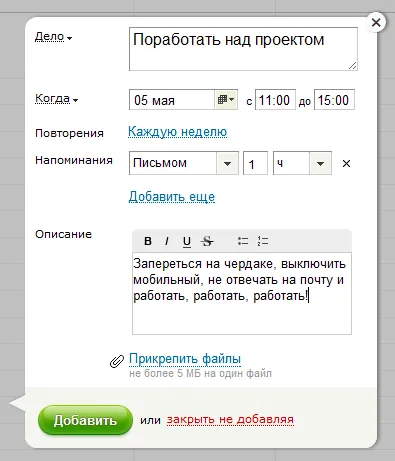Remove the reminder with the x icon

(x=346, y=164)
